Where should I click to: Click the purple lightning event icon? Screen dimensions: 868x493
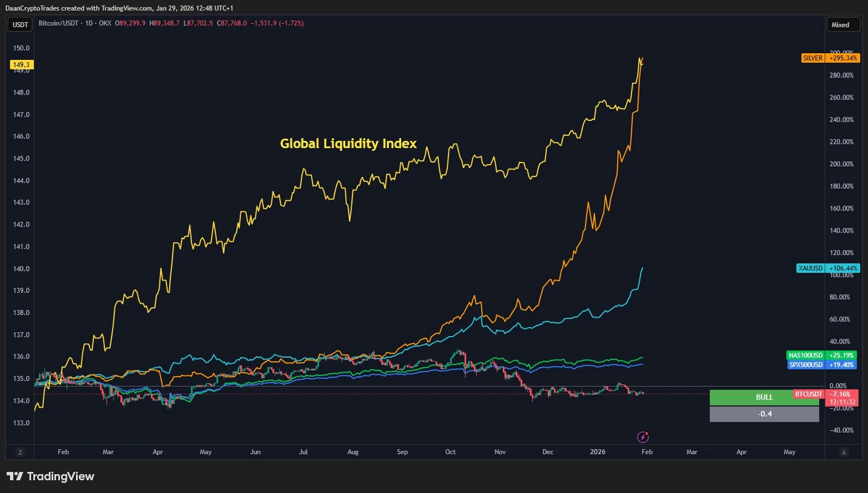643,437
